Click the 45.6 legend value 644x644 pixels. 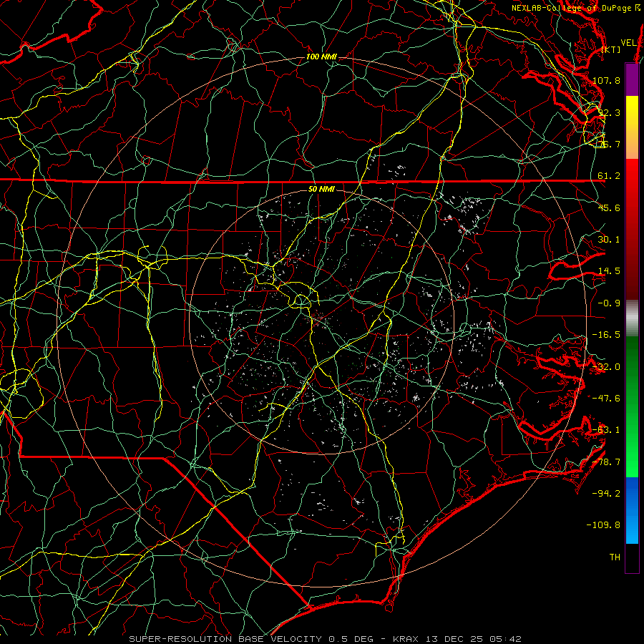pyautogui.click(x=609, y=208)
